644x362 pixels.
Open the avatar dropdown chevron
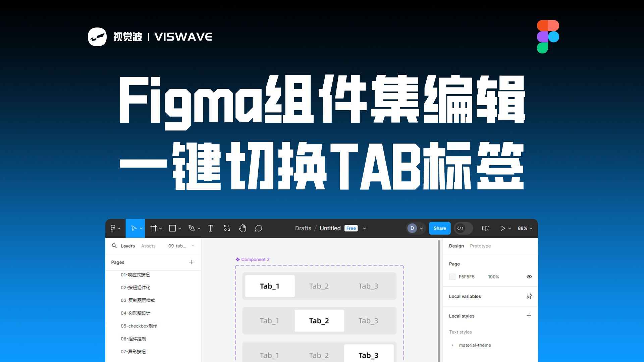[x=421, y=229]
